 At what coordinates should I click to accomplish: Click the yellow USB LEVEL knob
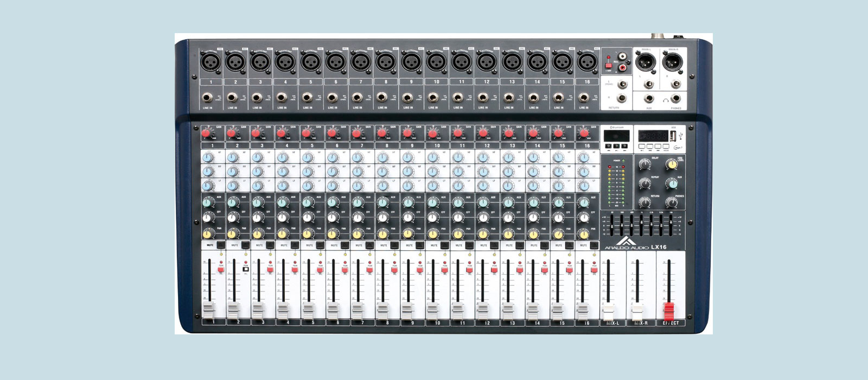(672, 164)
